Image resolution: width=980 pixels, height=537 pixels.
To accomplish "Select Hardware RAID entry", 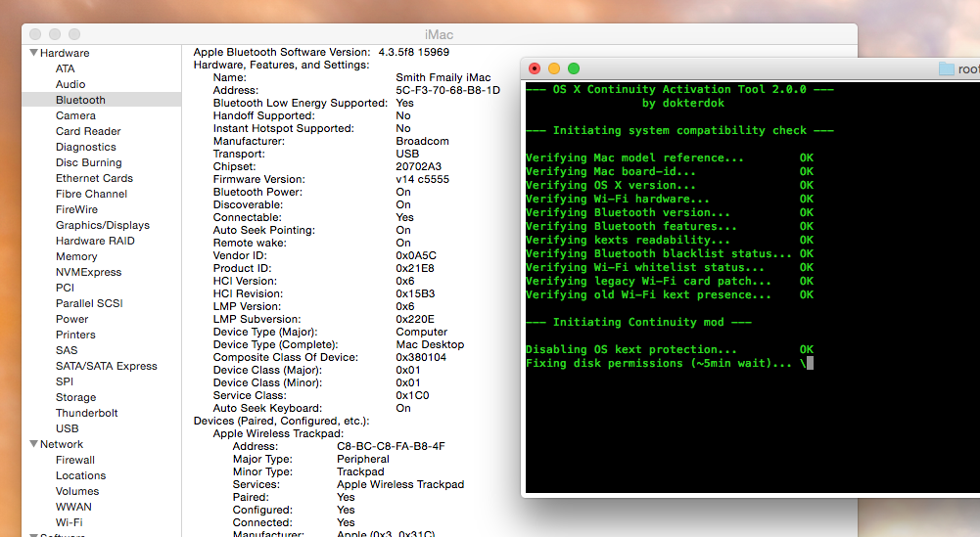I will 95,241.
